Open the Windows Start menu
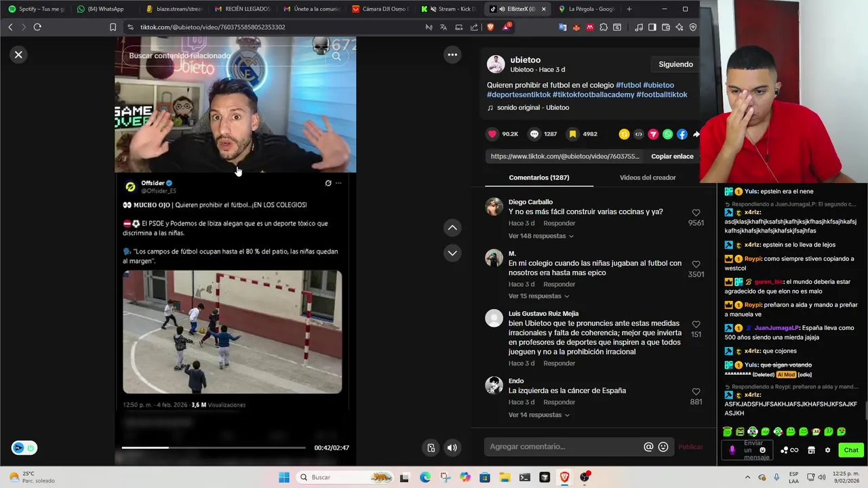868x488 pixels. (284, 477)
